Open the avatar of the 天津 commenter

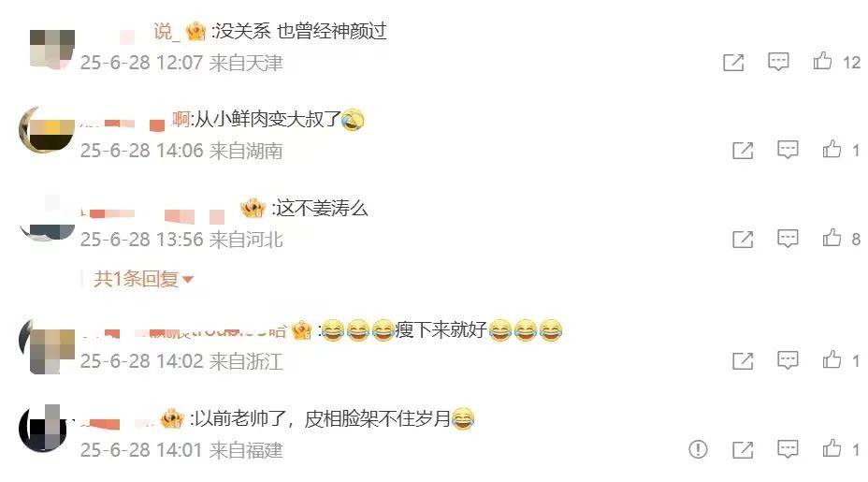[x=51, y=50]
